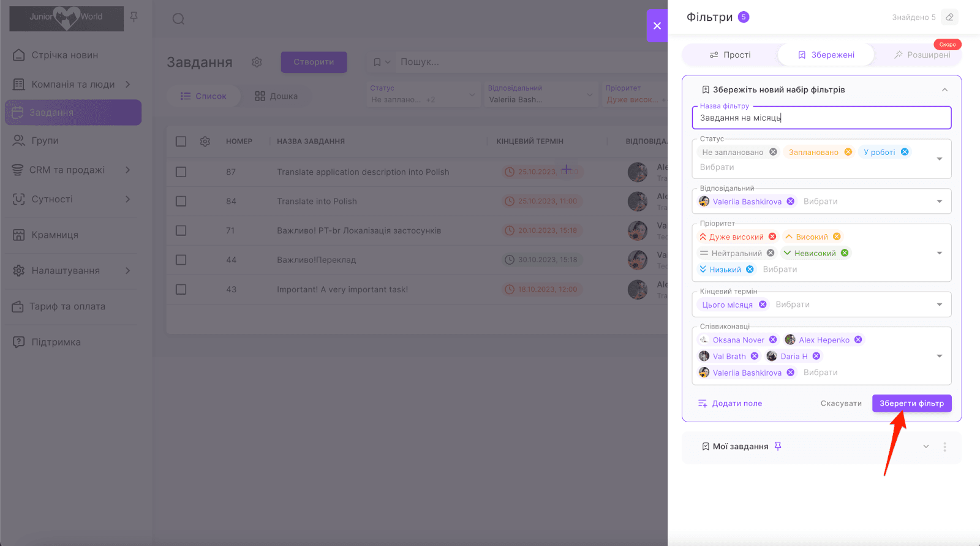Click 'Скасувати' to cancel the filter
This screenshot has height=546, width=980.
point(841,403)
